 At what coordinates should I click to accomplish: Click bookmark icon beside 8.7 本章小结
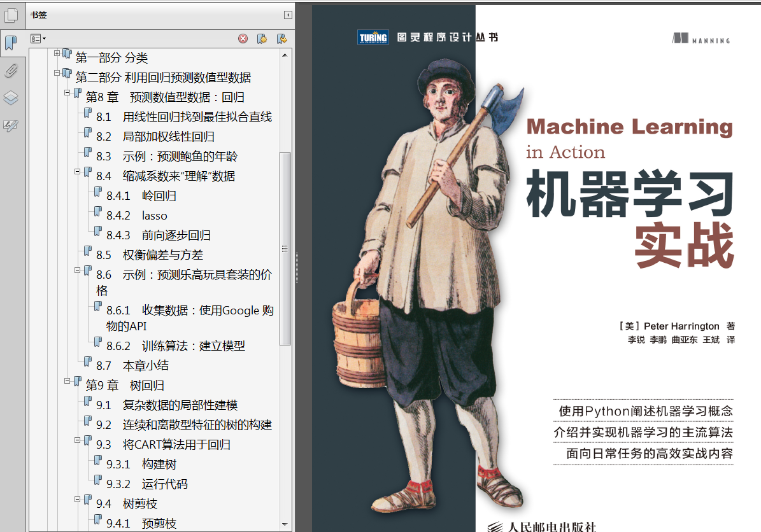click(88, 362)
